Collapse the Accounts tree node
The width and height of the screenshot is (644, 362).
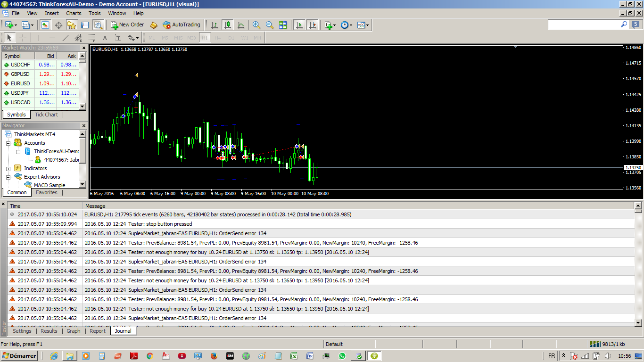click(x=8, y=143)
